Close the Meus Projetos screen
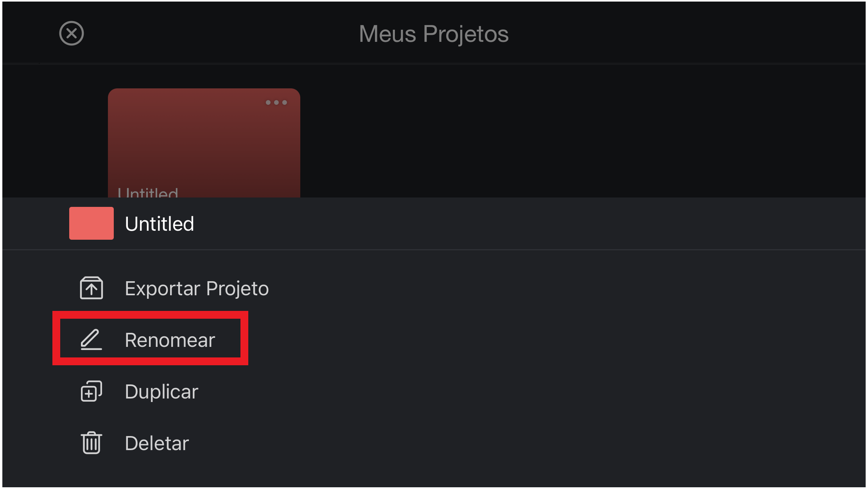This screenshot has height=490, width=868. click(72, 34)
